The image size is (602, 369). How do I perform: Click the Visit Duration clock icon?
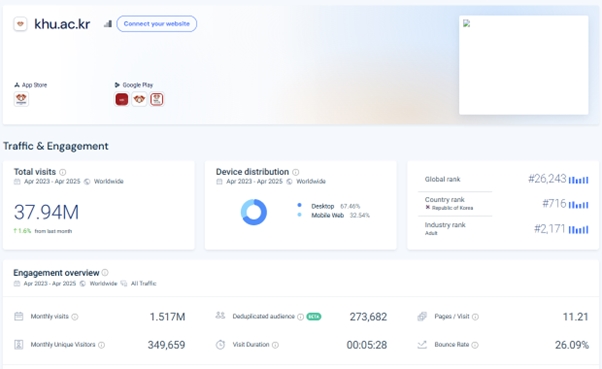pyautogui.click(x=220, y=344)
